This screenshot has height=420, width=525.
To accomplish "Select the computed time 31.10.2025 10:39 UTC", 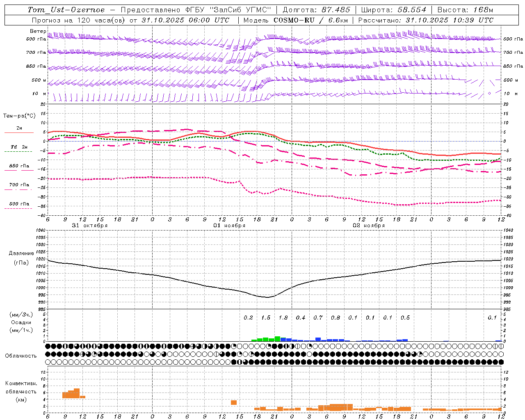I will click(450, 20).
